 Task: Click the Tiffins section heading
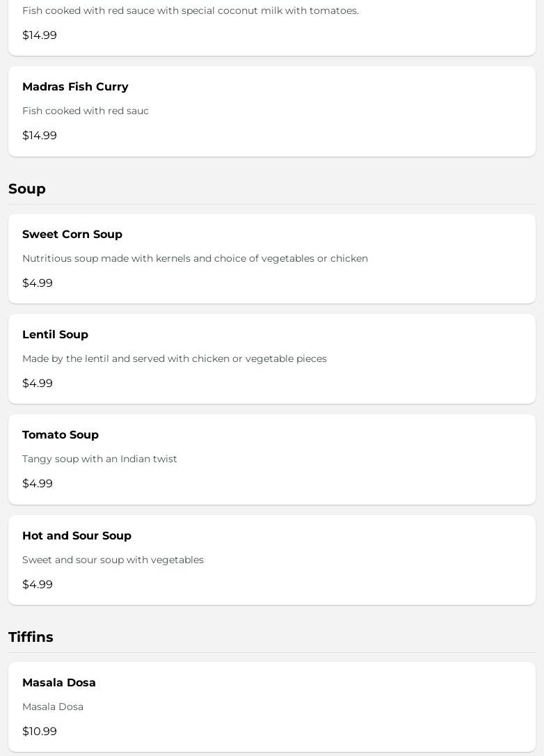point(31,638)
